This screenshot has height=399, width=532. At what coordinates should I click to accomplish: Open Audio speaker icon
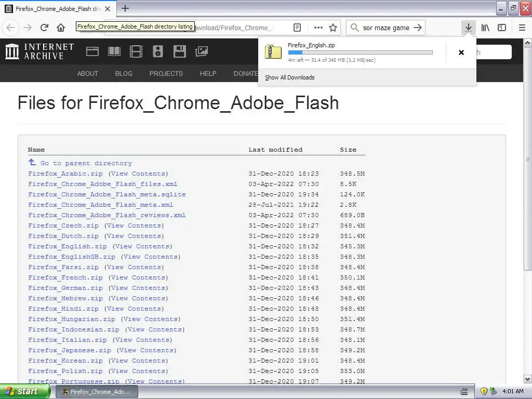tap(158, 51)
